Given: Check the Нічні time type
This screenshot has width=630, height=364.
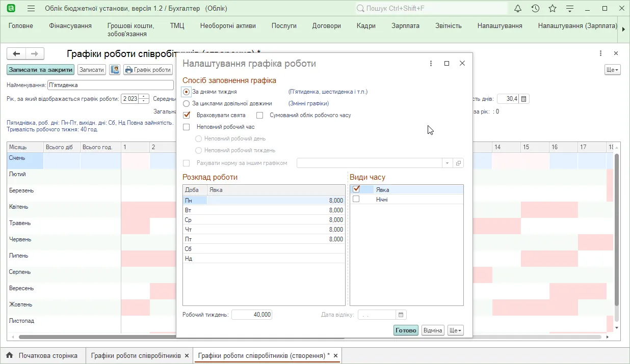Looking at the screenshot, I should 356,199.
